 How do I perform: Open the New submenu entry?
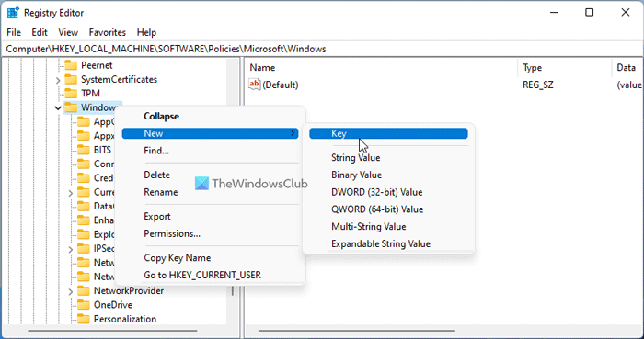click(x=210, y=133)
